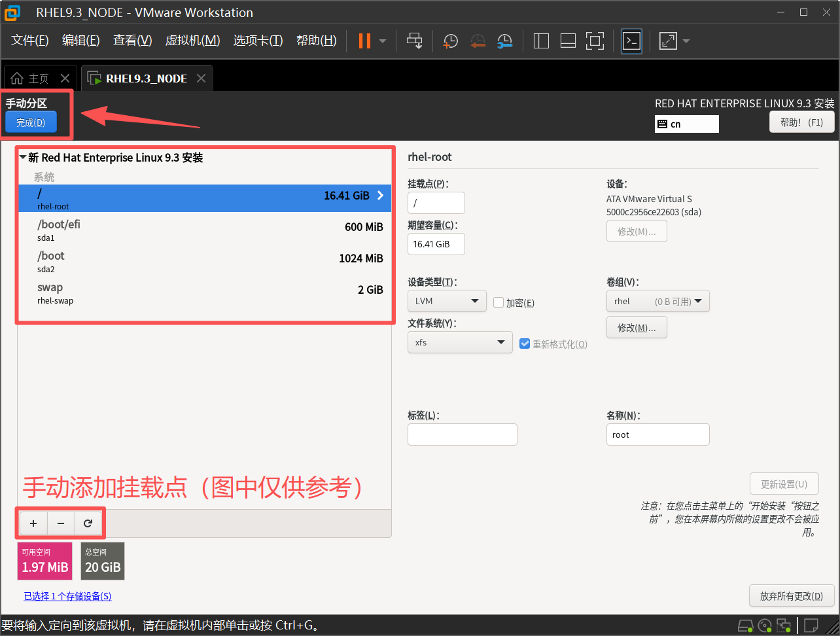Viewport: 840px width, 636px height.
Task: Click the 更新设置(U) button
Action: (784, 484)
